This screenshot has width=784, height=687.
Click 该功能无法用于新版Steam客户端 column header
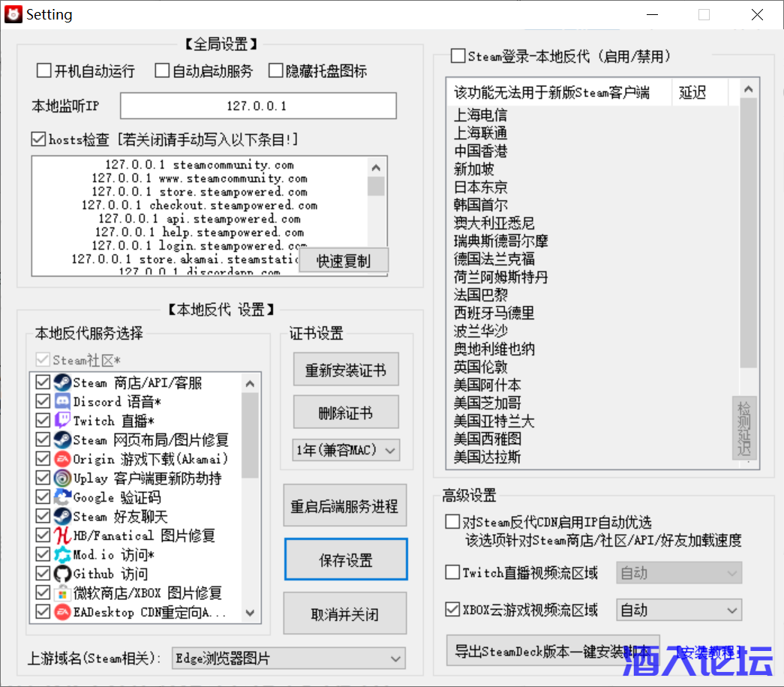559,92
